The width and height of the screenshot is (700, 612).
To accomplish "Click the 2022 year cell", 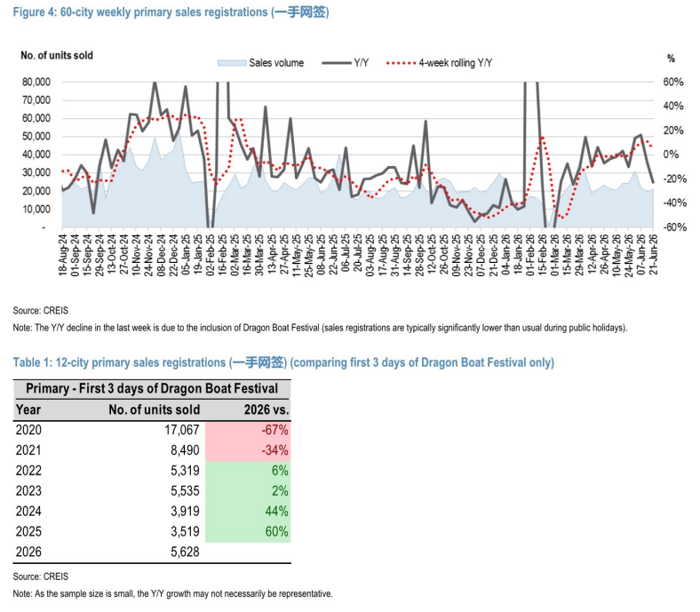I will (28, 471).
